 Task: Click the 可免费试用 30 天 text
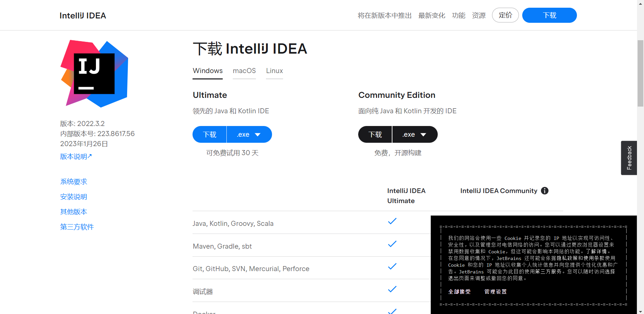point(232,153)
